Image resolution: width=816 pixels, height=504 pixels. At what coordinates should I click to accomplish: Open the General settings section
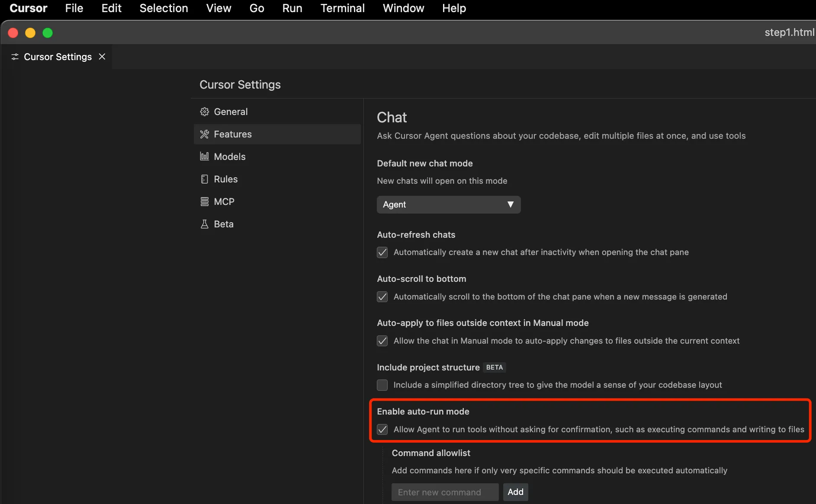click(277, 112)
